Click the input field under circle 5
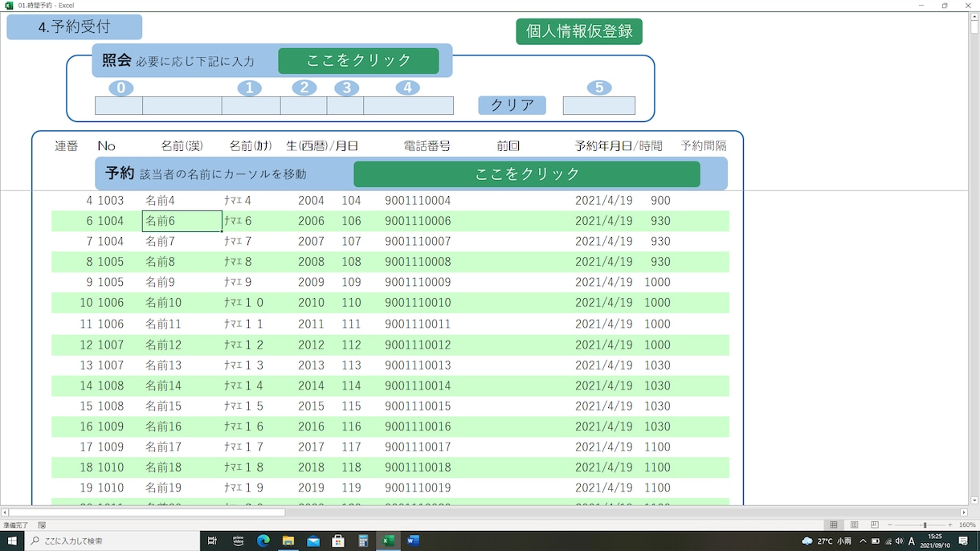Screen dimensions: 980x551 point(599,105)
